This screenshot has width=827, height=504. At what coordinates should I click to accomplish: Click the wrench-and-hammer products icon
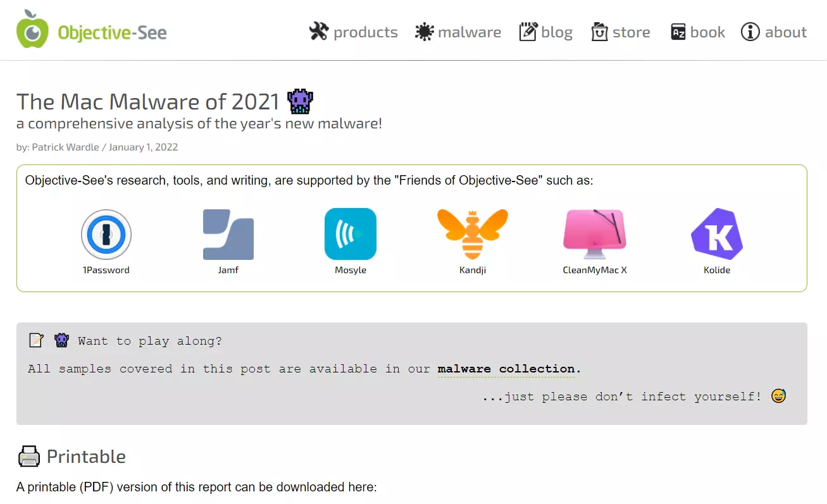(x=319, y=32)
